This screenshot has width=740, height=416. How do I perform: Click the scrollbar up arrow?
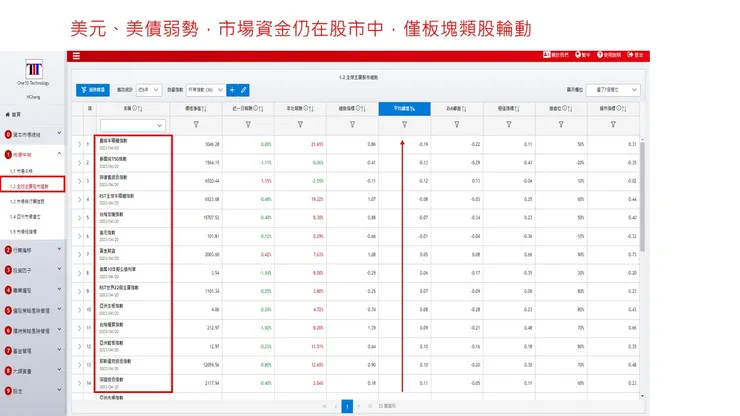[x=642, y=139]
